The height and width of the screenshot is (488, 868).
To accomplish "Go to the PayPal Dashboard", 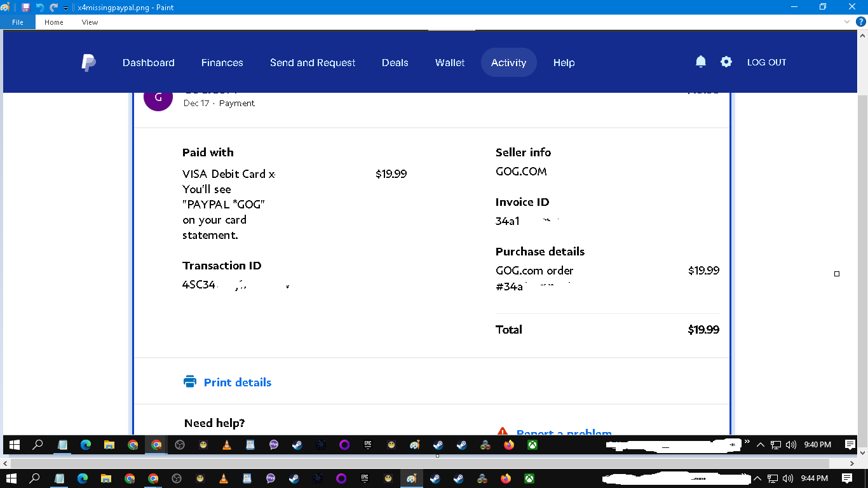I will click(149, 62).
